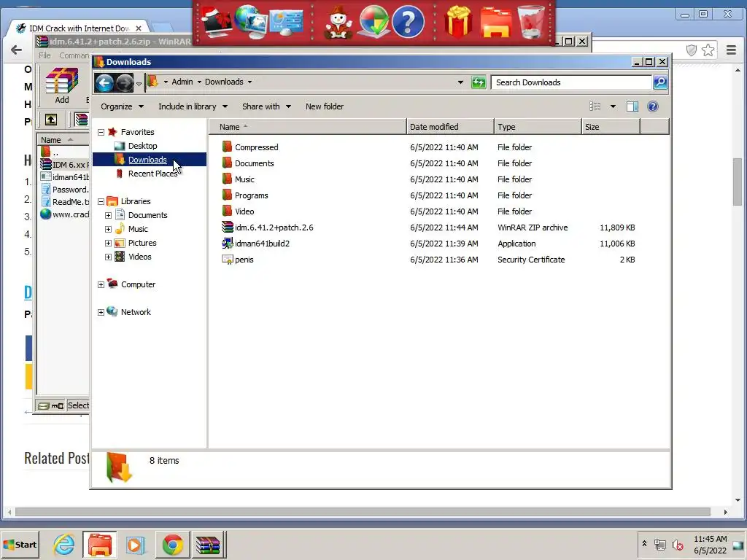Click the green refresh button beside address bar
The image size is (747, 560).
479,82
